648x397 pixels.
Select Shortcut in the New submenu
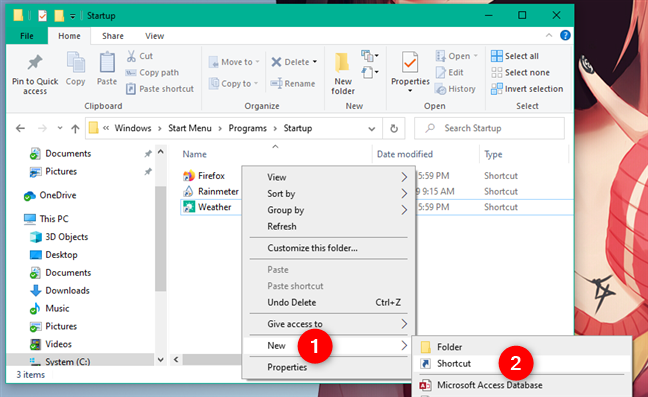(522, 364)
